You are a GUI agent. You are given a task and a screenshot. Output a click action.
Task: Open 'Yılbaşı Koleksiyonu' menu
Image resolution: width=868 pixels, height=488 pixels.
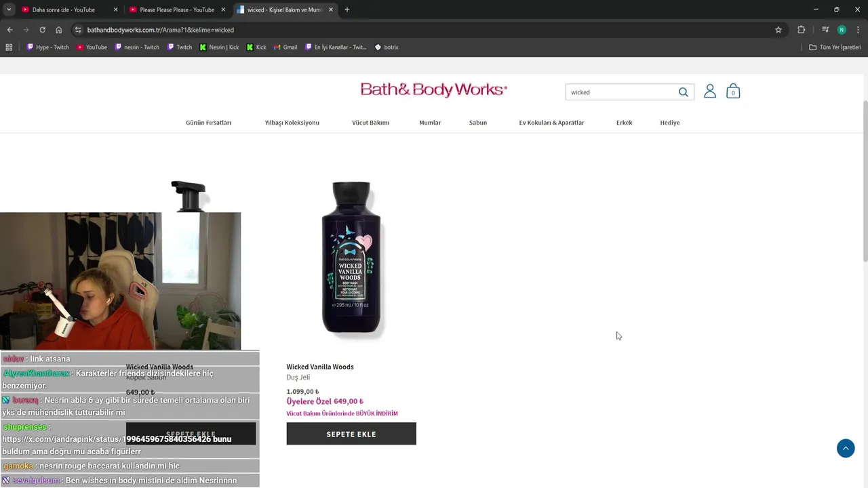[292, 123]
